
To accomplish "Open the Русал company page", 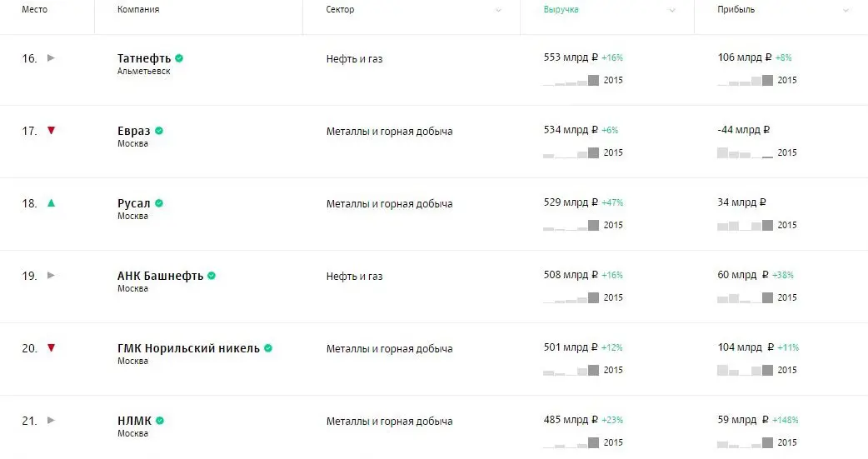I will coord(134,203).
